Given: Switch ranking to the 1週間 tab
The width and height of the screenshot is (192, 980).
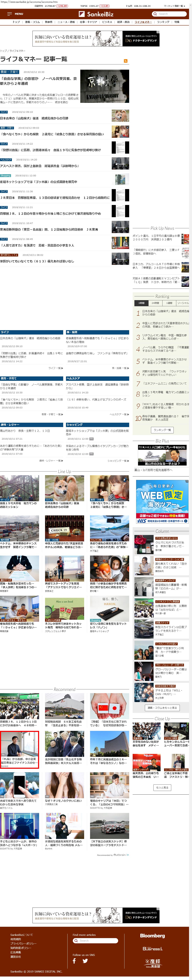Looking at the screenshot, I should pyautogui.click(x=169, y=303).
